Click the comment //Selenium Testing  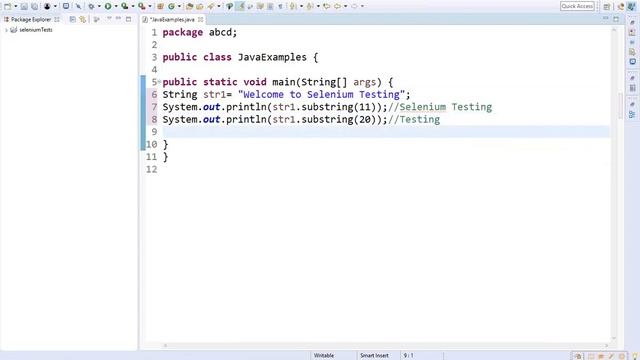pyautogui.click(x=440, y=107)
